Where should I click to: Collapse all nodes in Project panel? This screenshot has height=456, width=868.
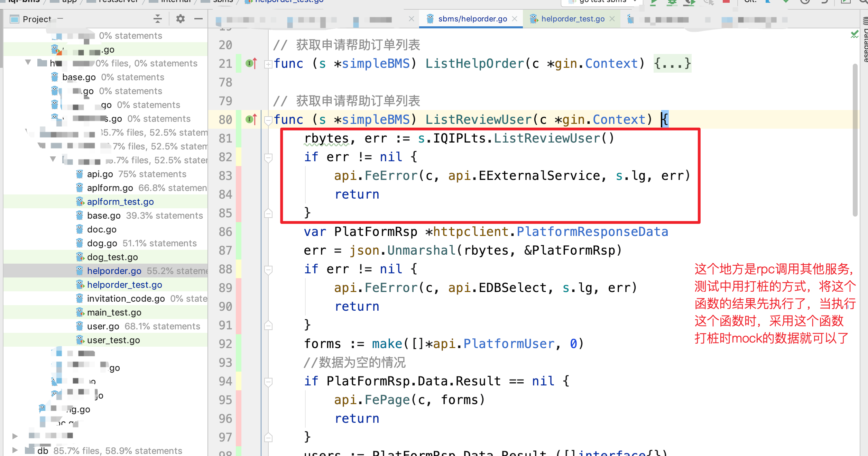[158, 19]
